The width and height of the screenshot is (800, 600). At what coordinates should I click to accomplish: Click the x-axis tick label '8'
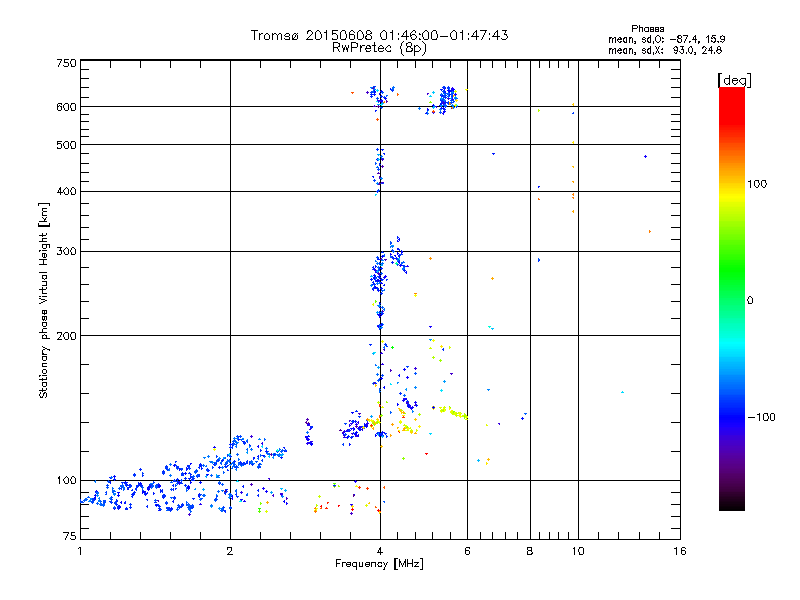click(x=530, y=551)
